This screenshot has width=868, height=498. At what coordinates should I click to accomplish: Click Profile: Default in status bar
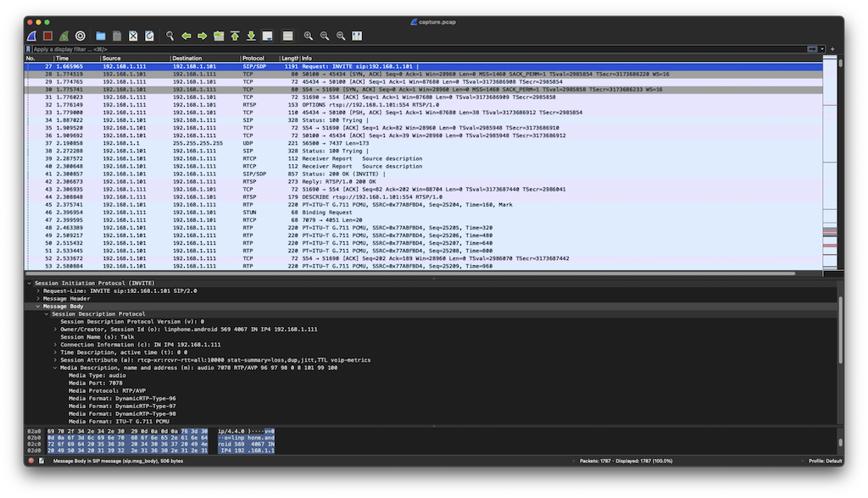coord(825,461)
